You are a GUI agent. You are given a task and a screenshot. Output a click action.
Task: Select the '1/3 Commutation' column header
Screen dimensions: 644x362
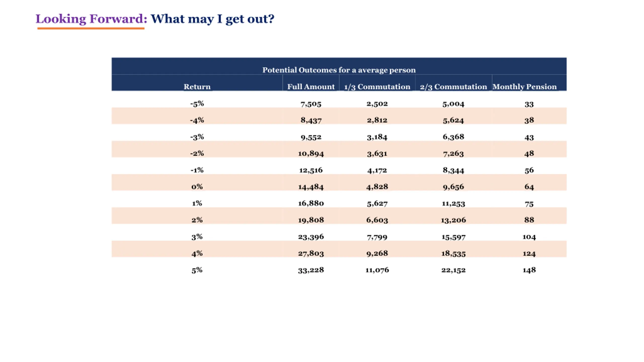[377, 87]
